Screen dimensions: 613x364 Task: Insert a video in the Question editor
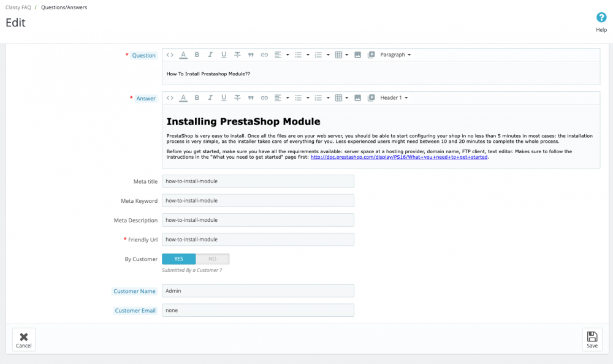pos(370,55)
